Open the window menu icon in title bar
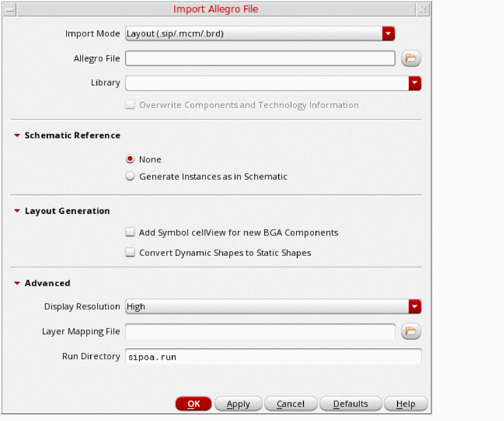This screenshot has width=504, height=421. click(9, 10)
